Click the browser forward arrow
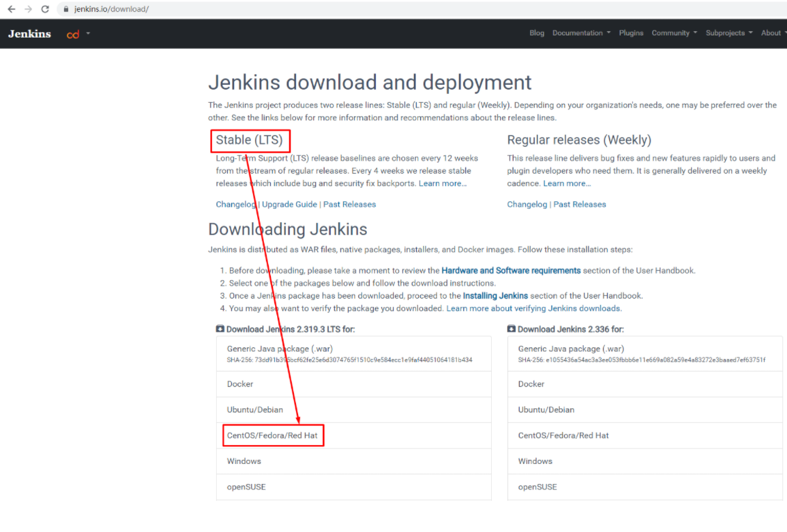The width and height of the screenshot is (787, 532). click(28, 9)
